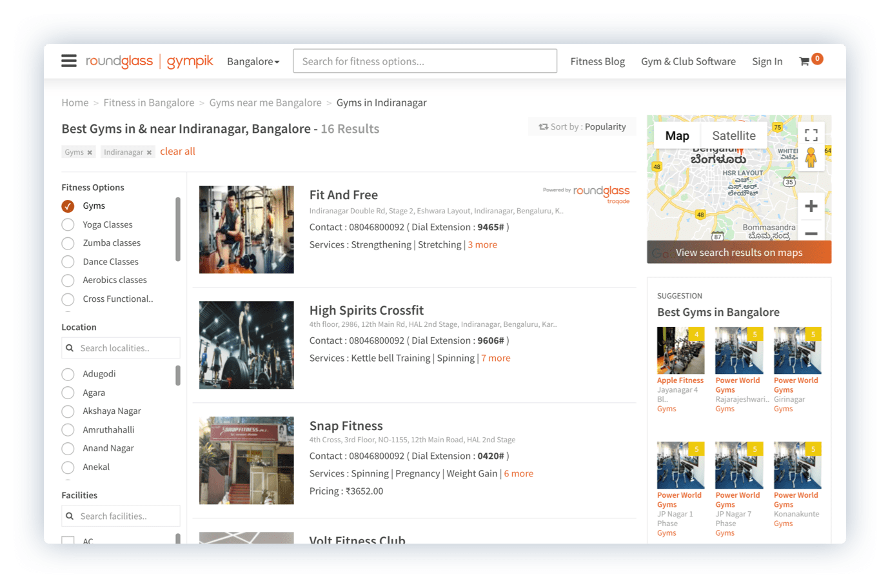This screenshot has height=588, width=890.
Task: Open Fitness Blog menu item
Action: (x=597, y=62)
